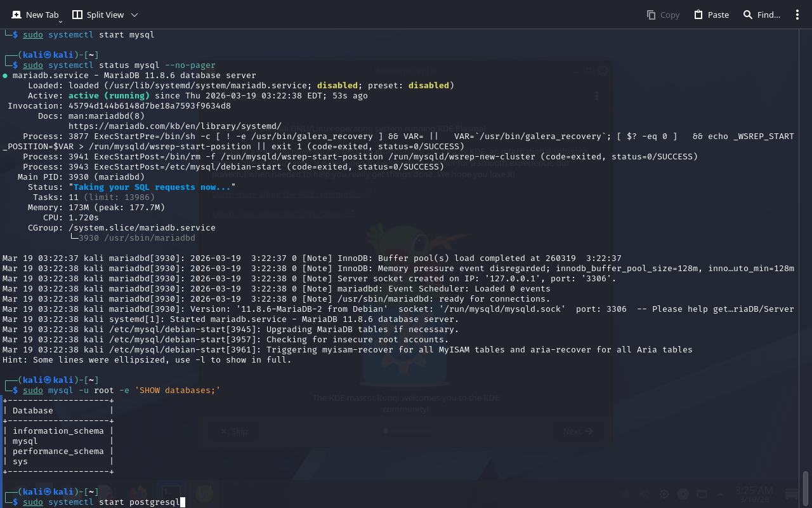Open the three-dot hamburger menu
812x508 pixels.
[797, 15]
